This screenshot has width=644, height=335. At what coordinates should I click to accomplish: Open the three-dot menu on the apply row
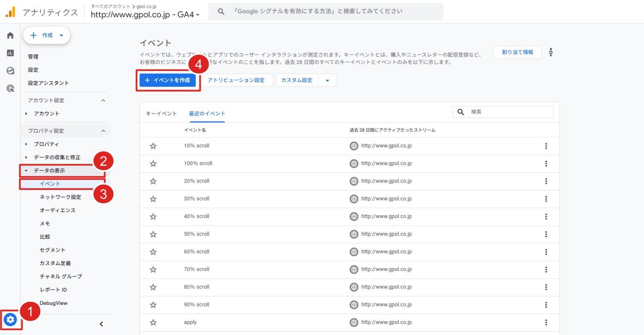(546, 322)
